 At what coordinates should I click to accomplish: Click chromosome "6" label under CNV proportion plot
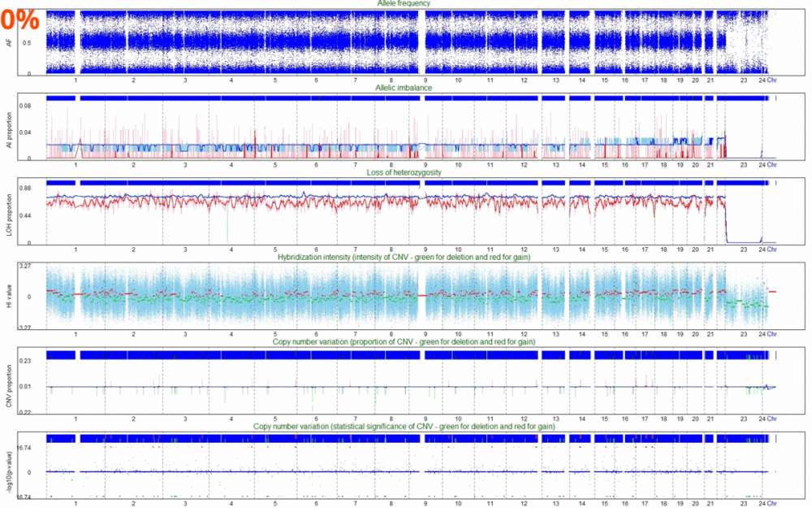point(316,419)
